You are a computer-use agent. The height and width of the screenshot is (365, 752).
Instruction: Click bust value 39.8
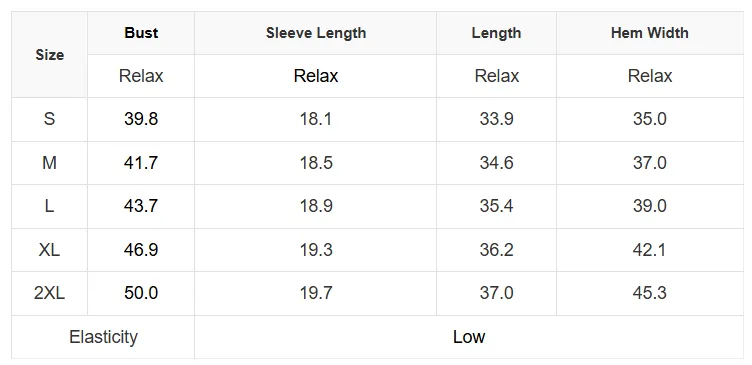[141, 119]
